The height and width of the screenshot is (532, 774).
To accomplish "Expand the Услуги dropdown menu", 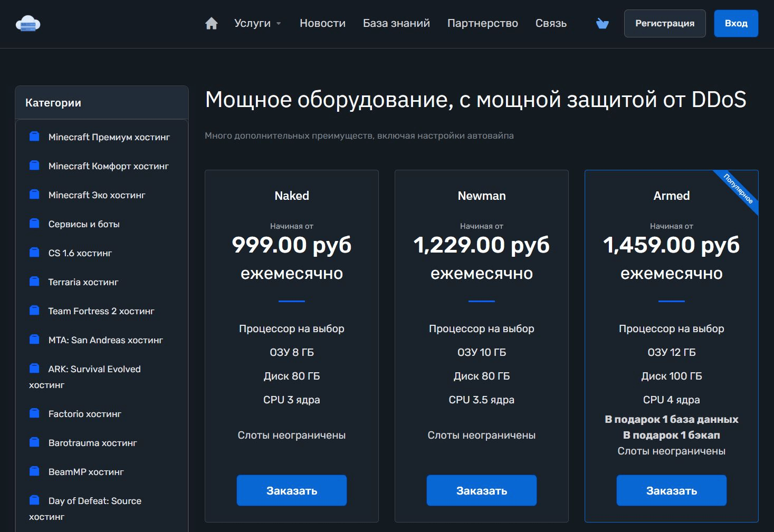I will pyautogui.click(x=257, y=24).
